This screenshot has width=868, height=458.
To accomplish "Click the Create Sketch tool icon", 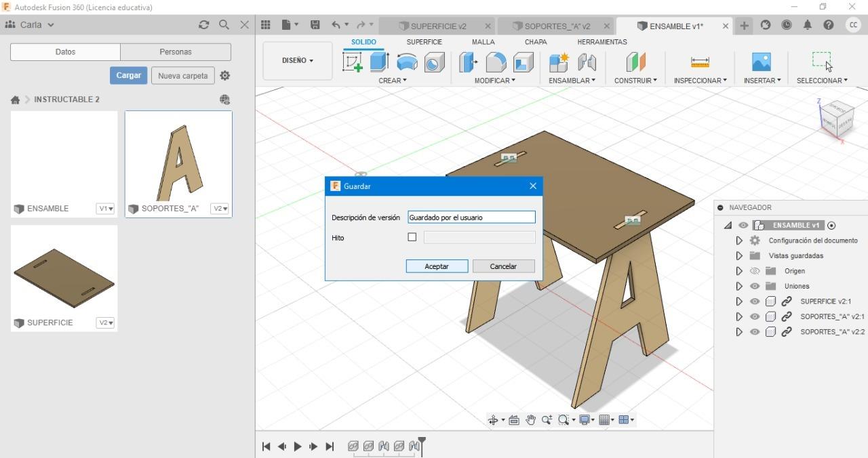I will [x=353, y=62].
